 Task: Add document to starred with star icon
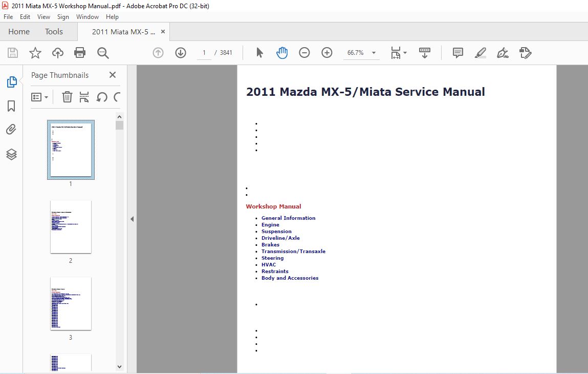pyautogui.click(x=35, y=53)
